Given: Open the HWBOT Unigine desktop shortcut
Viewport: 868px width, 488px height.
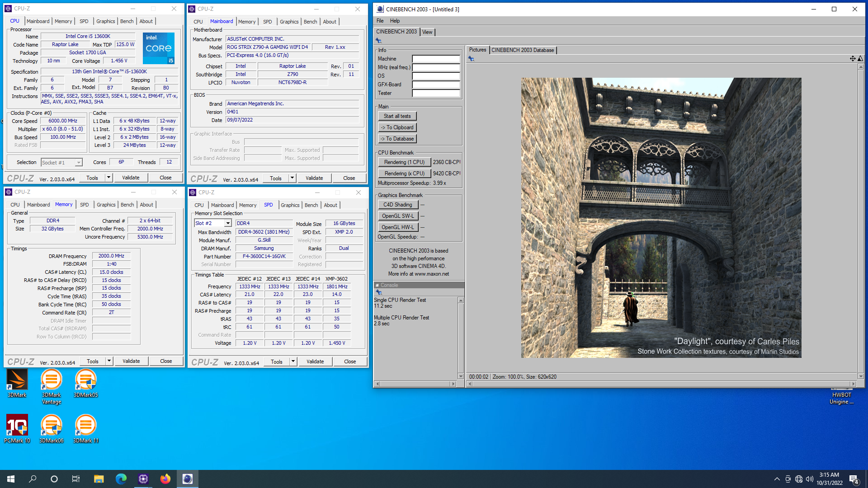Looking at the screenshot, I should click(841, 397).
